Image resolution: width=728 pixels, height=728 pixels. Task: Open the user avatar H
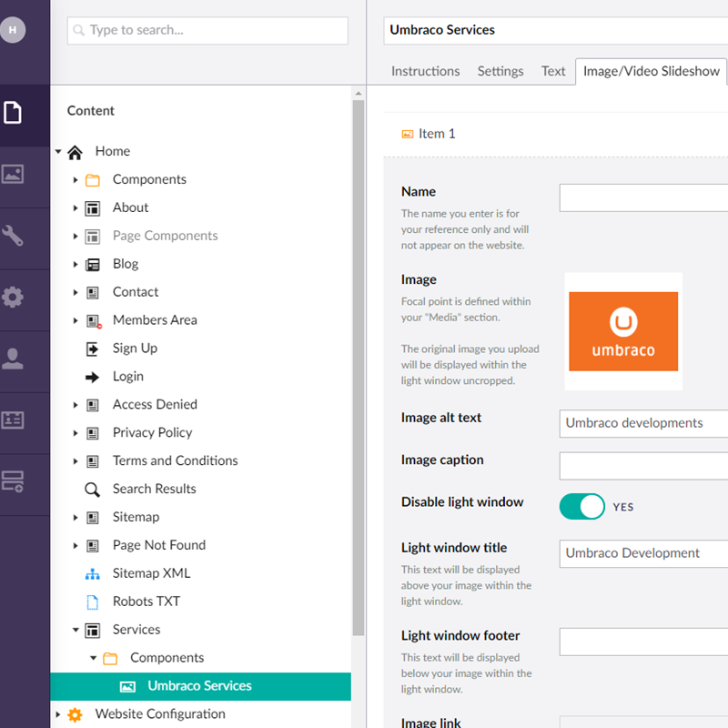click(x=13, y=30)
